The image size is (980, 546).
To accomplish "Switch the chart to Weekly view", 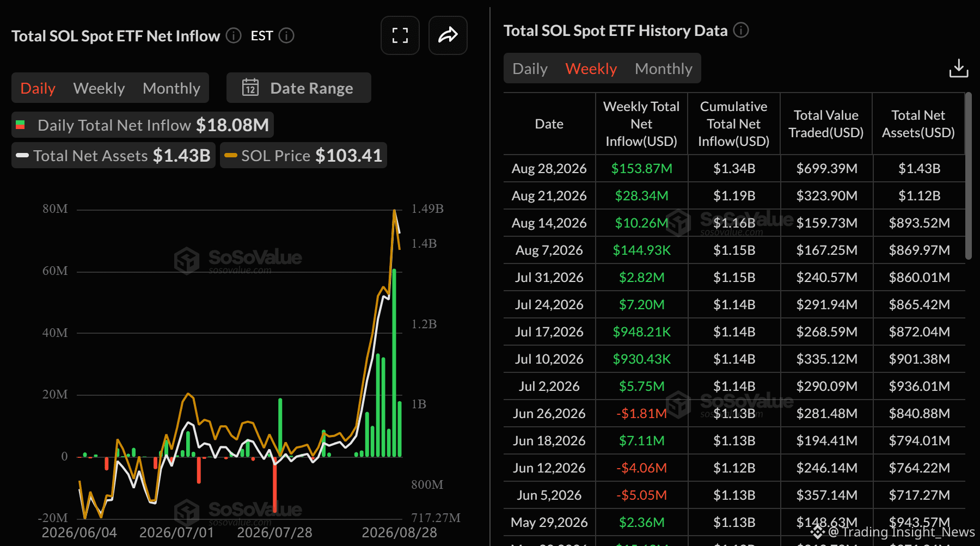I will pos(99,88).
